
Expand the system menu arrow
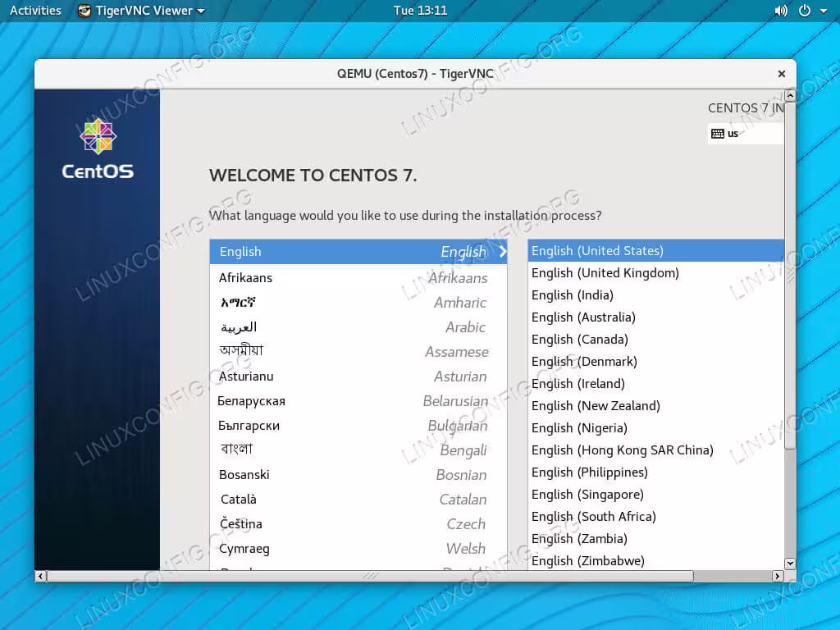(824, 11)
